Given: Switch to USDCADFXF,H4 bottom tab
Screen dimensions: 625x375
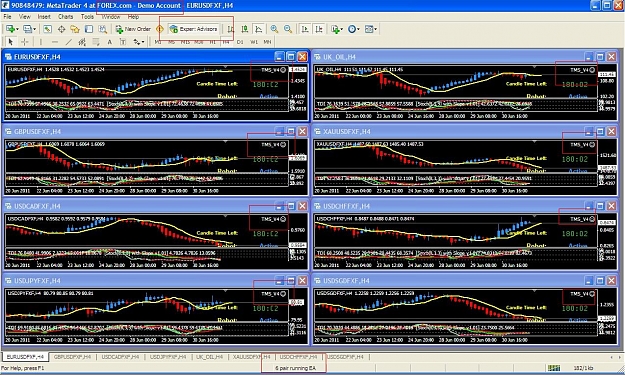Looking at the screenshot, I should (x=120, y=357).
